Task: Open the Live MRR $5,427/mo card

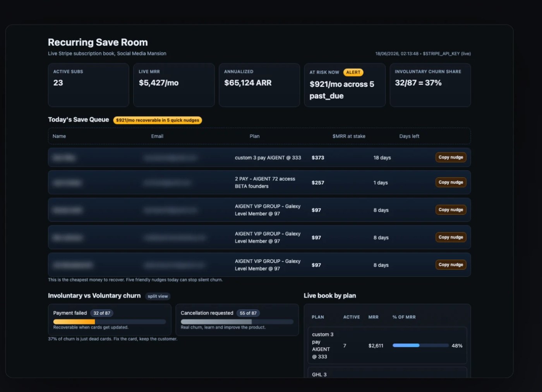Action: pos(174,85)
